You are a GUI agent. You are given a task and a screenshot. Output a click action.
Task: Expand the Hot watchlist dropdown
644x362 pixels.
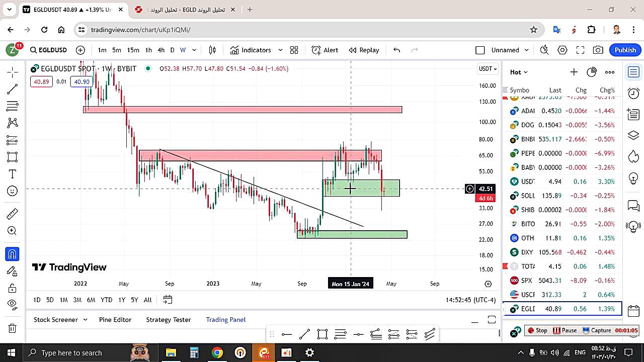pos(519,72)
